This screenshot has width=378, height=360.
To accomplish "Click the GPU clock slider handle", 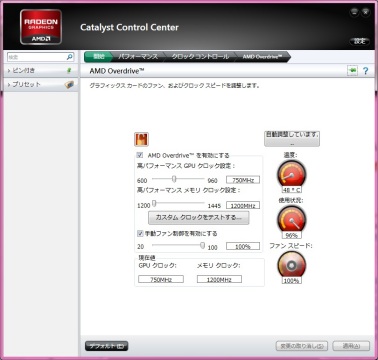I will pyautogui.click(x=174, y=179).
